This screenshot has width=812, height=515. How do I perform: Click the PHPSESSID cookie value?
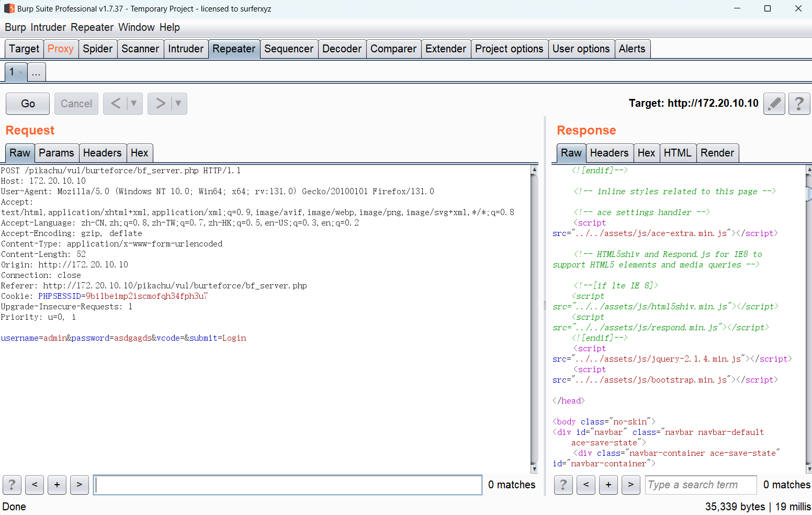tap(147, 296)
